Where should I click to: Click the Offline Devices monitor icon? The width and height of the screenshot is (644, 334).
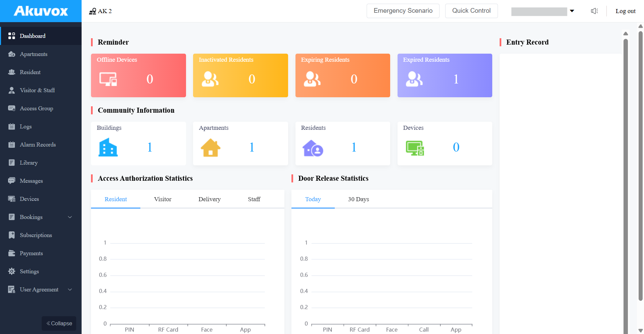108,79
